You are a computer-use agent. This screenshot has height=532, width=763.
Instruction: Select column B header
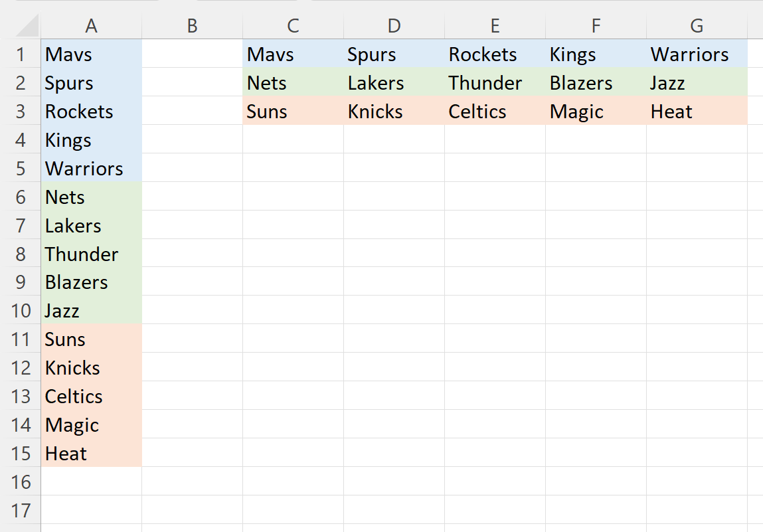(192, 26)
